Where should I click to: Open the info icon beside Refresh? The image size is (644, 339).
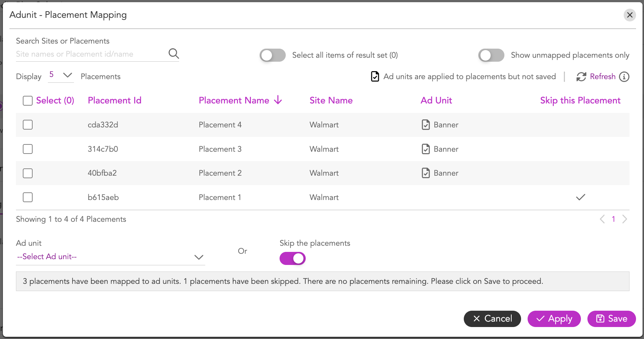coord(624,77)
